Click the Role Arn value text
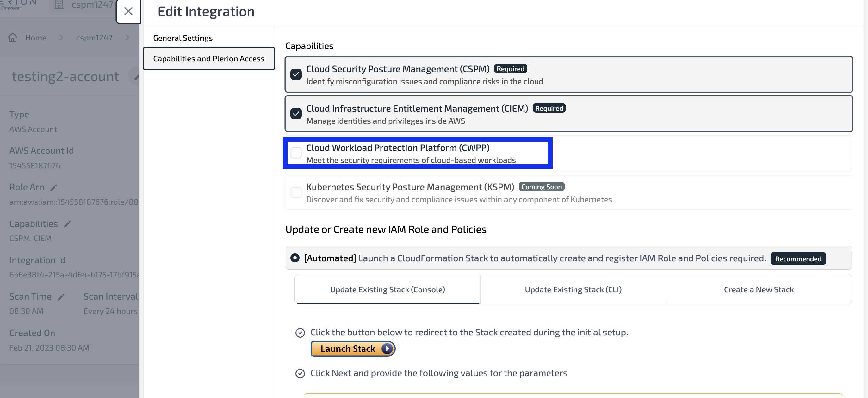Screen dimensions: 868x398 74,202
